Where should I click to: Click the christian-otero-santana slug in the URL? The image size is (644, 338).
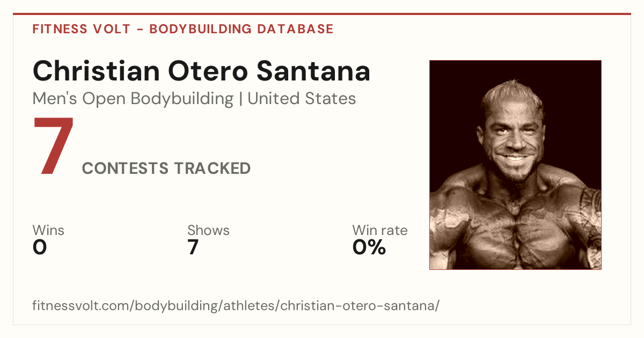pyautogui.click(x=358, y=306)
